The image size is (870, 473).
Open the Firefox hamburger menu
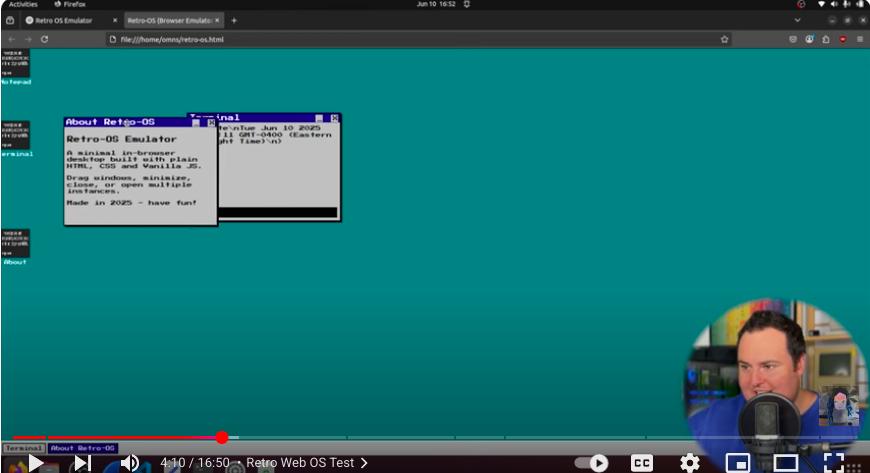860,39
